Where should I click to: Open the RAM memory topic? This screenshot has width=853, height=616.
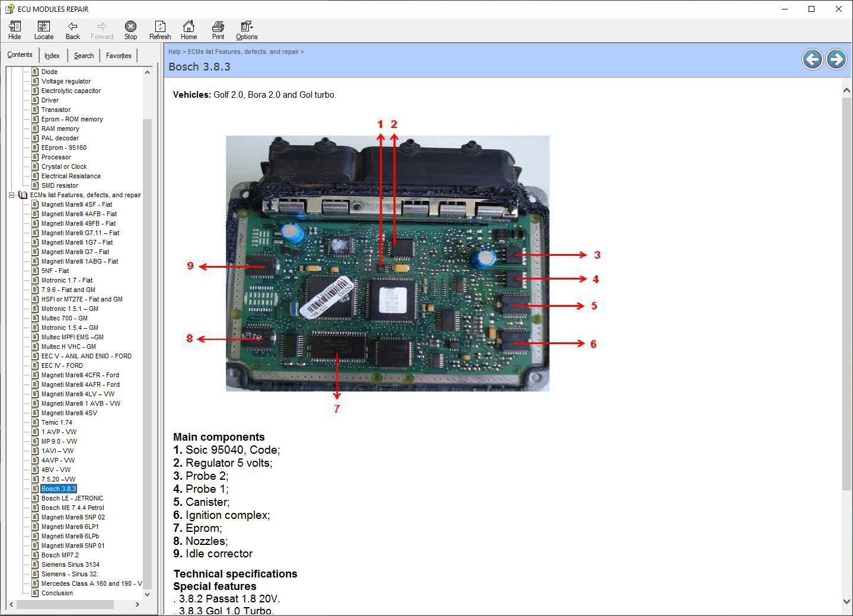[x=60, y=129]
